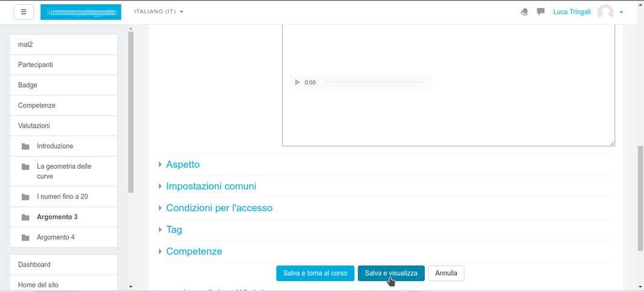Play the embedded audio player

(x=298, y=82)
